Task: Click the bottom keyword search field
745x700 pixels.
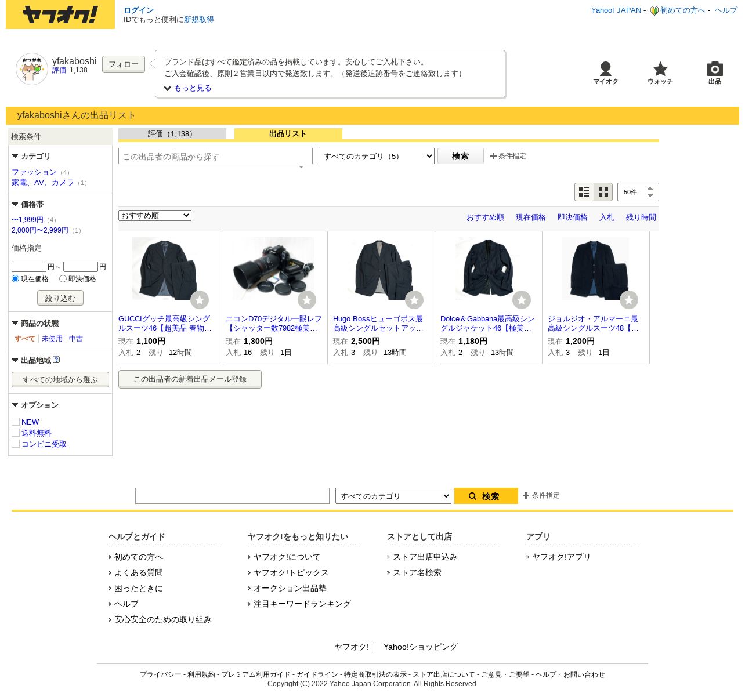Action: coord(232,496)
